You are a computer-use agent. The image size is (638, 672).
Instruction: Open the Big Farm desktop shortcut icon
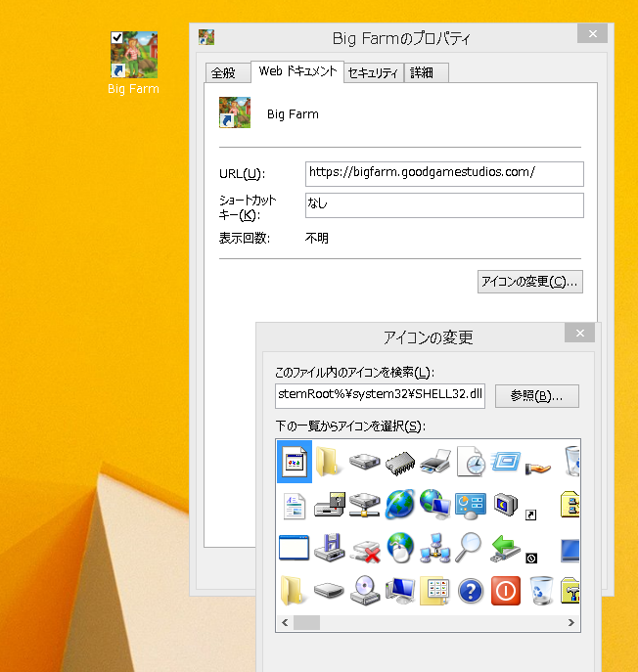click(x=134, y=55)
